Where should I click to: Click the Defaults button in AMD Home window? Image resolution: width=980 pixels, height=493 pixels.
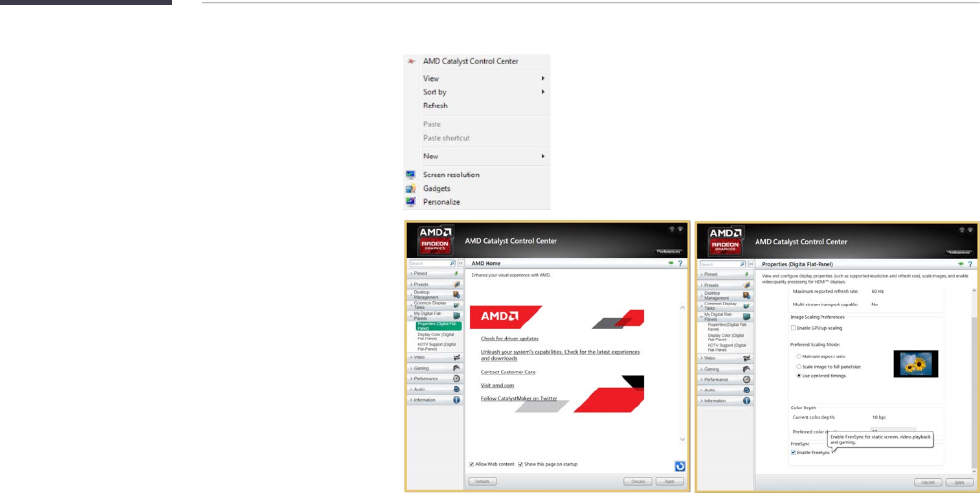(x=482, y=481)
